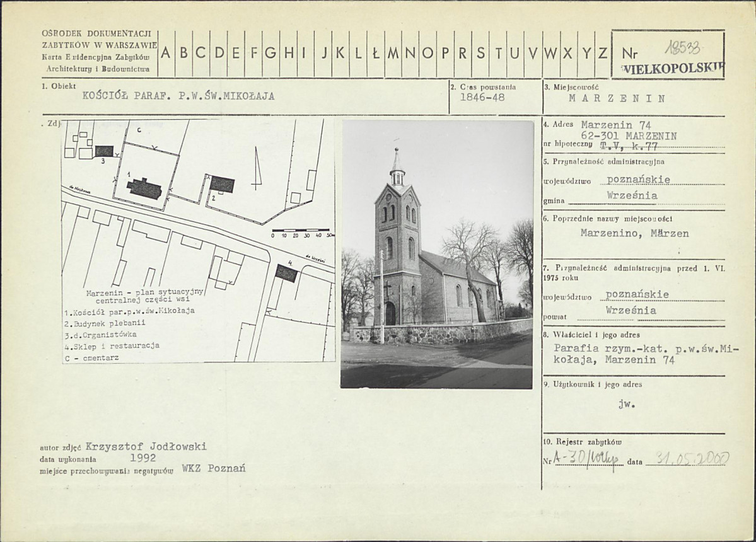Click the situational site plan map
Image resolution: width=756 pixels, height=542 pixels.
pos(199,240)
